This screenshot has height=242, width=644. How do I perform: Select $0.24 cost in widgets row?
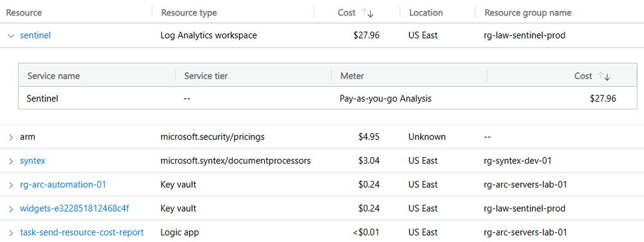coord(369,209)
